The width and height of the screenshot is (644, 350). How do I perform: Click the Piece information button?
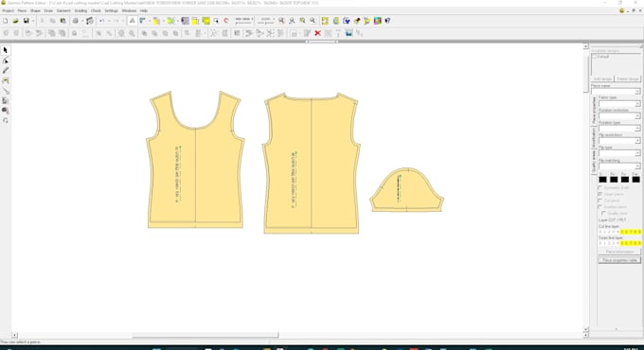tap(619, 252)
